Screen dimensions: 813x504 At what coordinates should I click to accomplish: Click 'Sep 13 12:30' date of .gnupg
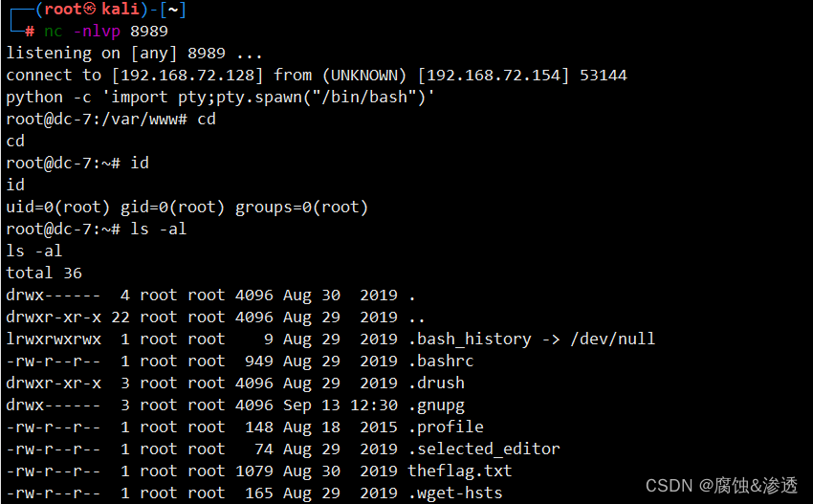tap(341, 405)
